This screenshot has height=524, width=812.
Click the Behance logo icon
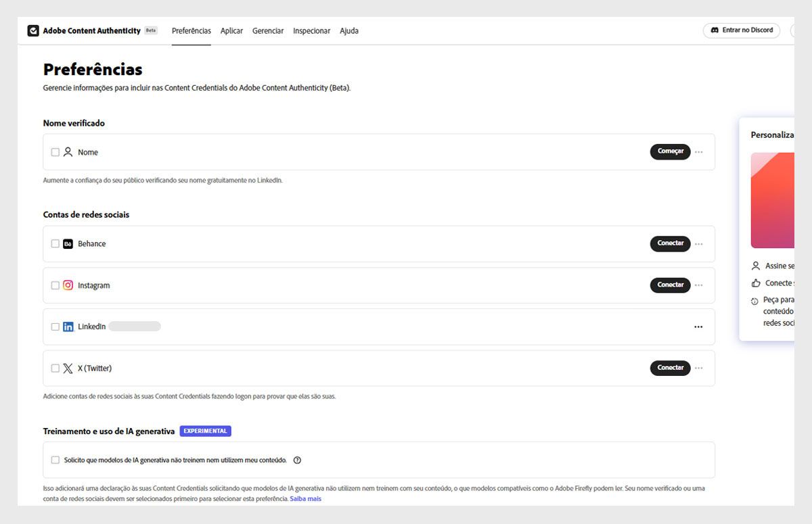68,244
